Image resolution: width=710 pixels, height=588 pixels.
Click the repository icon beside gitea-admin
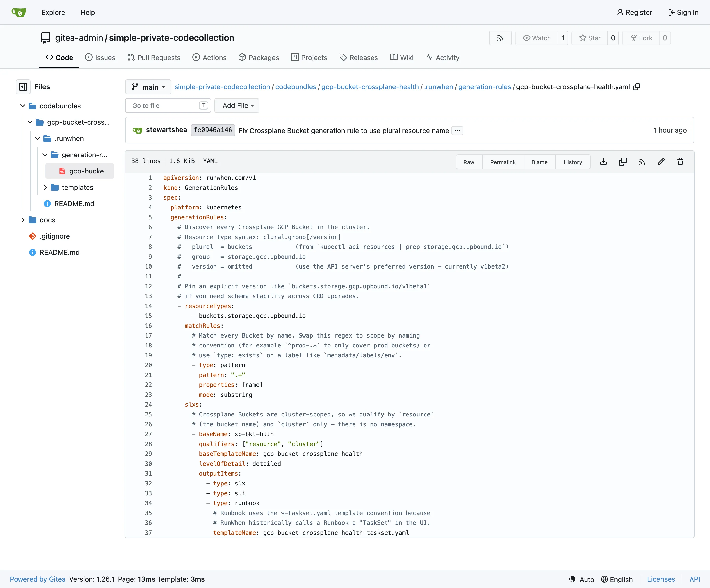[x=45, y=38]
